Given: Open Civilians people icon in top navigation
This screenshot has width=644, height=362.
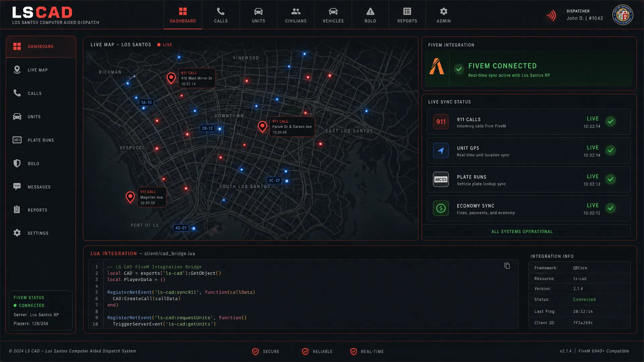Looking at the screenshot, I should pyautogui.click(x=296, y=11).
